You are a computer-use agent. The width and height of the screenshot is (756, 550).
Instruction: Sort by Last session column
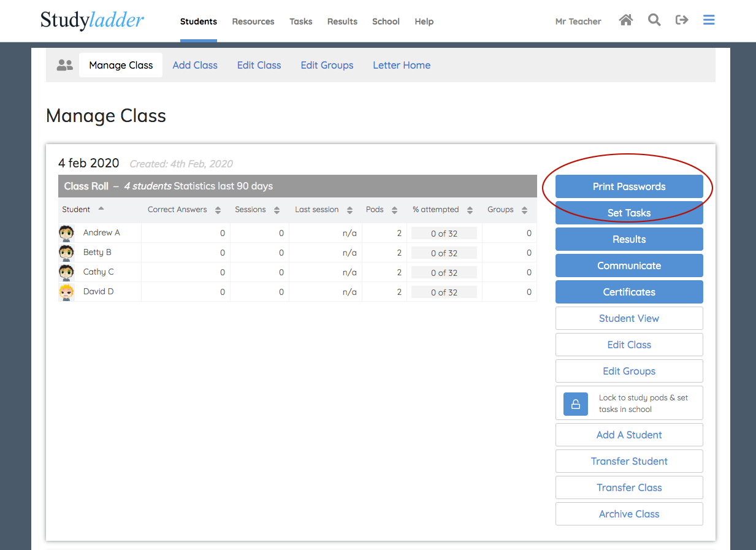pyautogui.click(x=324, y=210)
